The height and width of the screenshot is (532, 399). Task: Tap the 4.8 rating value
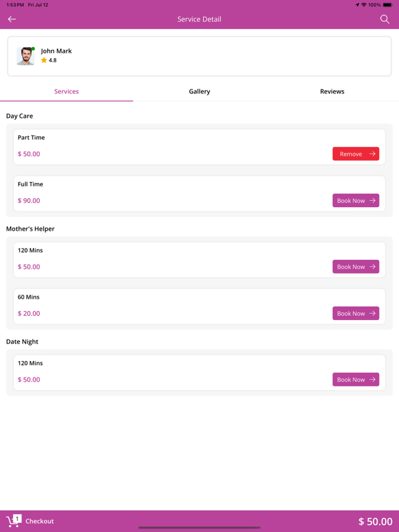[x=53, y=60]
